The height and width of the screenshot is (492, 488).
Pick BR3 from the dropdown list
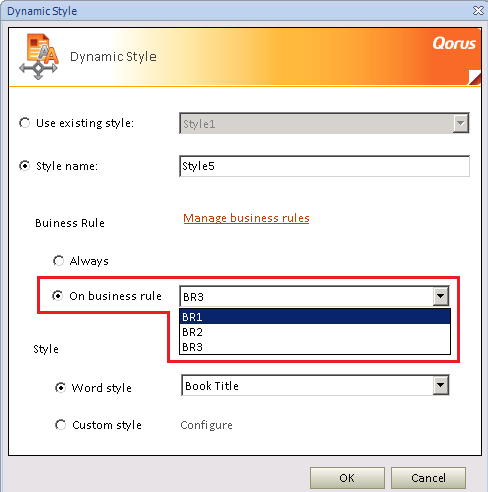click(315, 347)
